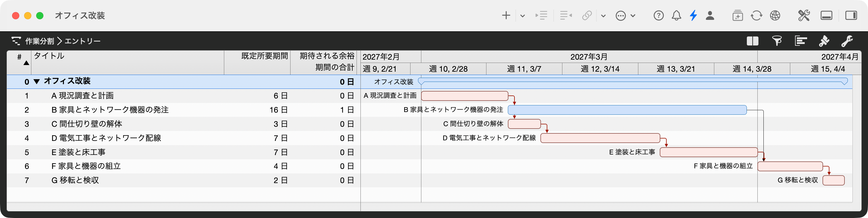Image resolution: width=868 pixels, height=218 pixels.
Task: Click the bar alignment layout icon
Action: (800, 41)
